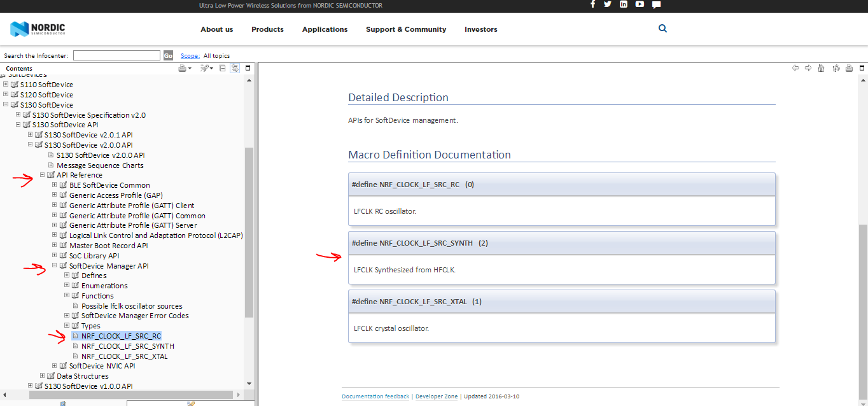Open About us menu
Screen dimensions: 868x406
[217, 29]
